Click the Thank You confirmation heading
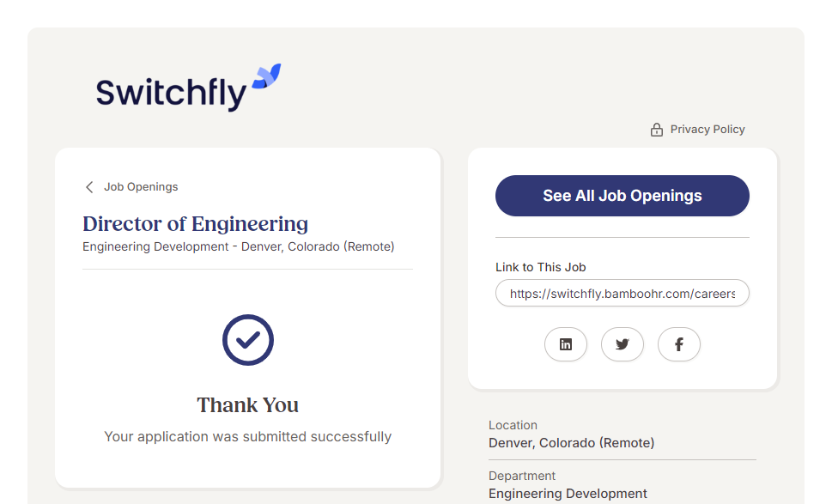832x504 pixels. tap(248, 405)
